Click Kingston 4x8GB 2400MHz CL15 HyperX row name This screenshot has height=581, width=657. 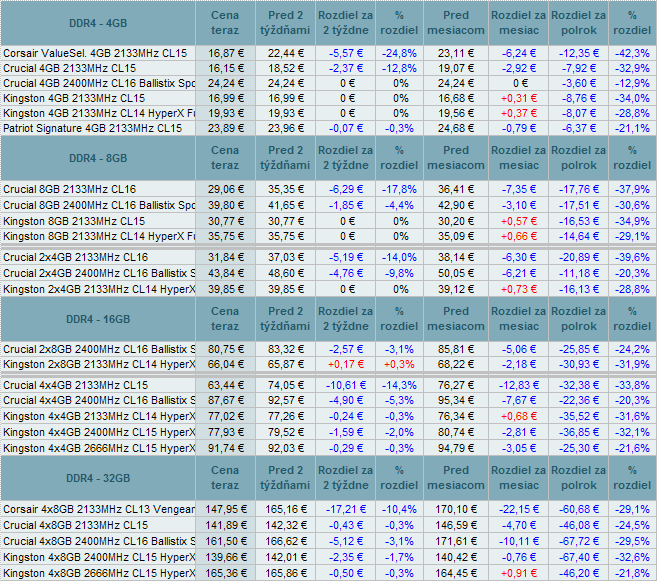pos(99,557)
